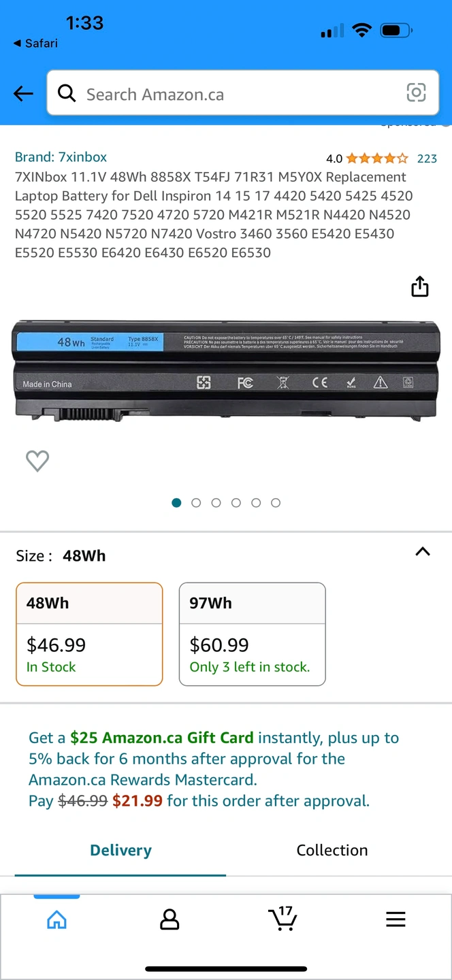
Task: Tap the magnifying glass search icon
Action: (67, 93)
